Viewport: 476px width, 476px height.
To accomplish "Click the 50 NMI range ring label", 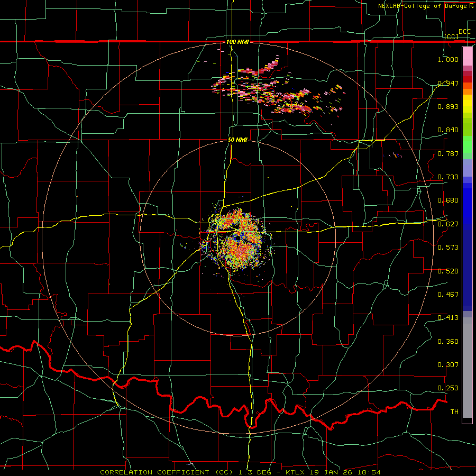I will 237,140.
